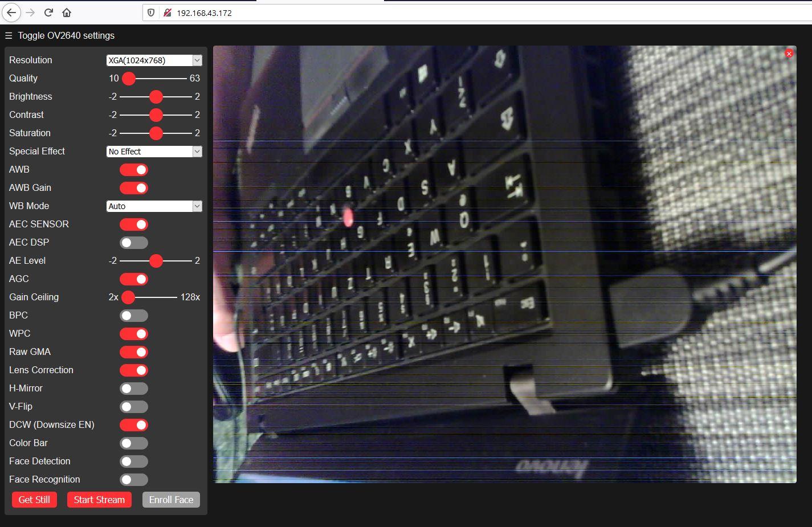Click the shield icon in the address bar
The width and height of the screenshot is (812, 527).
click(x=150, y=12)
